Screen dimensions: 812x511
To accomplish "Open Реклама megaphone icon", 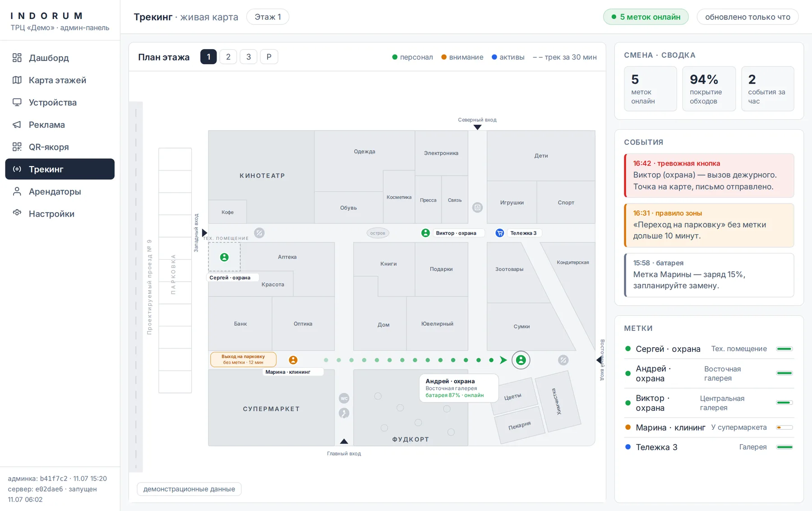I will pyautogui.click(x=17, y=125).
